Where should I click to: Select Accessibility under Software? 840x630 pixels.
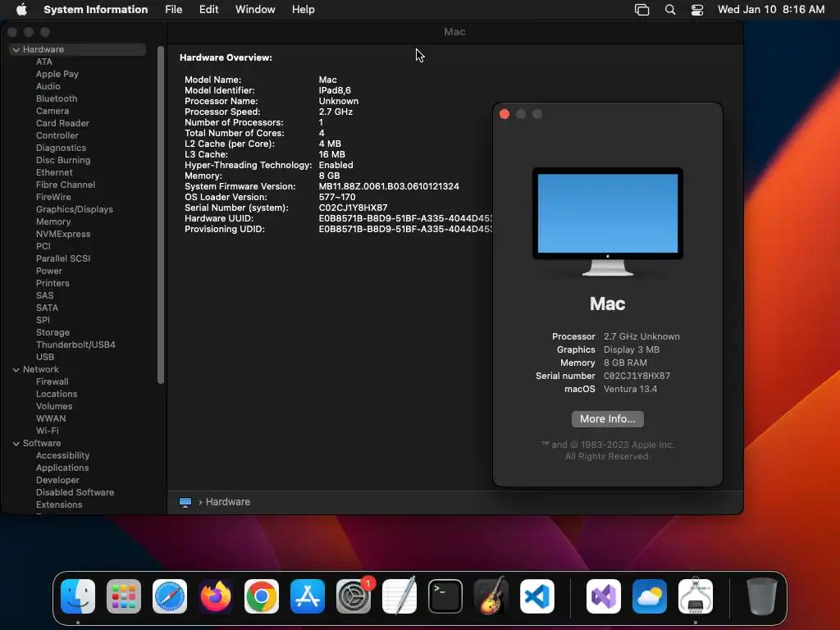(x=62, y=456)
